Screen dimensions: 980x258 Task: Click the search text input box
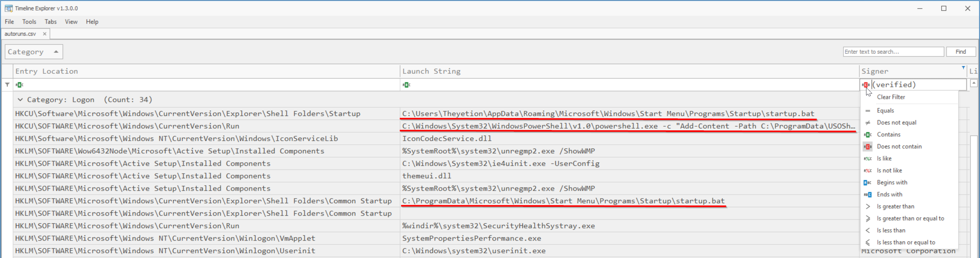click(893, 52)
